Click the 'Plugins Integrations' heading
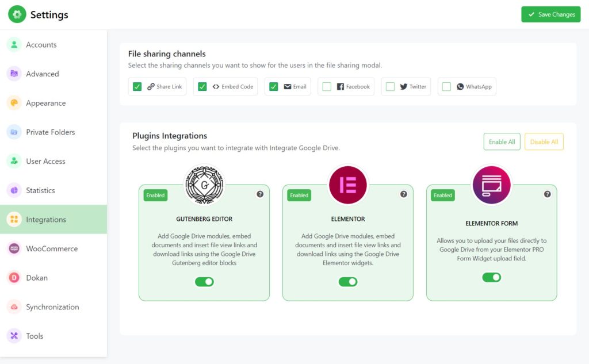Screen dimensions: 589x364 point(170,136)
